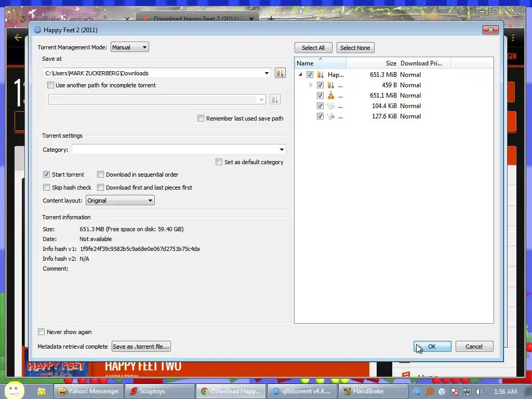Enable Skip hash check
This screenshot has height=399, width=532.
tap(46, 187)
